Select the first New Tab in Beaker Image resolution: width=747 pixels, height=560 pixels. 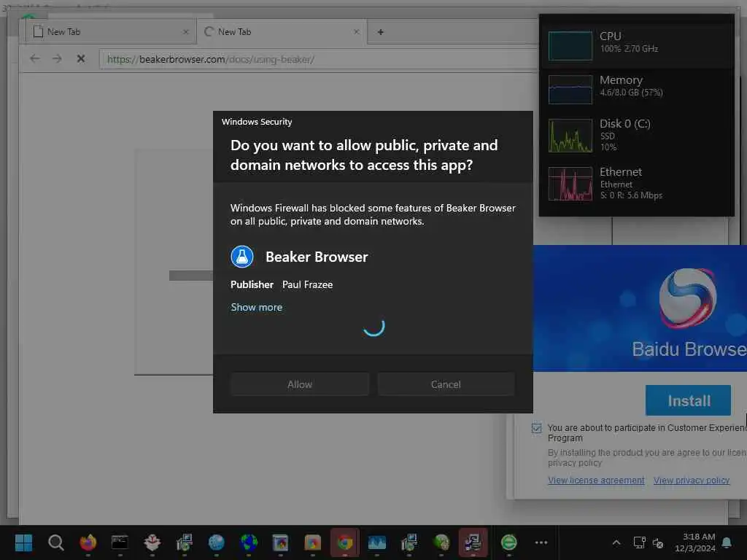pos(110,32)
